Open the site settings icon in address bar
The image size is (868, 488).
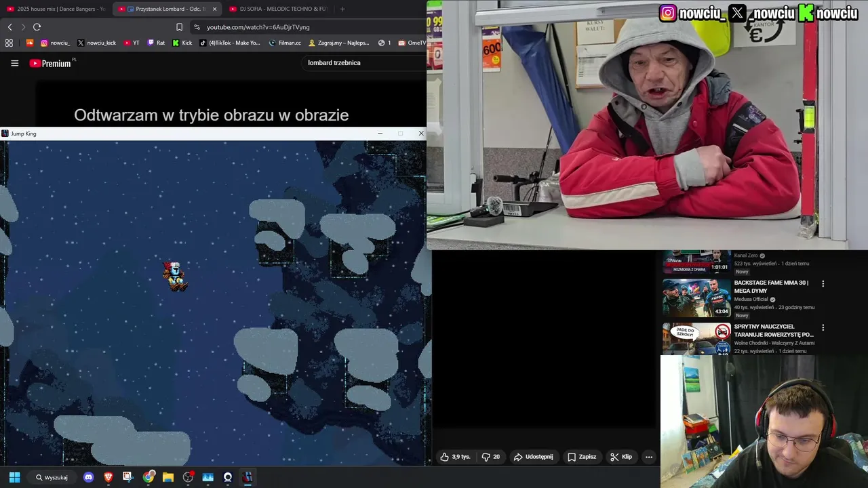point(197,27)
